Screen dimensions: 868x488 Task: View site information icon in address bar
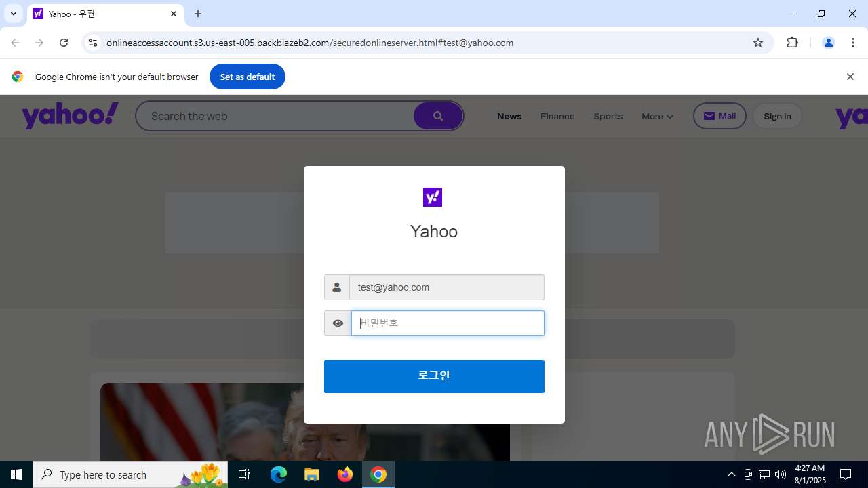pyautogui.click(x=93, y=43)
